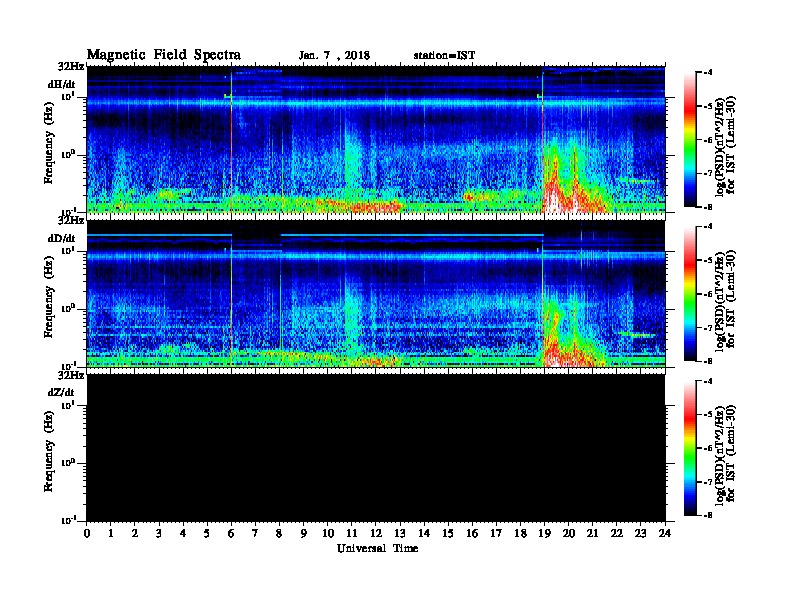This screenshot has width=792, height=612.
Task: Click hour tick label '9' on time axis
Action: tap(304, 534)
